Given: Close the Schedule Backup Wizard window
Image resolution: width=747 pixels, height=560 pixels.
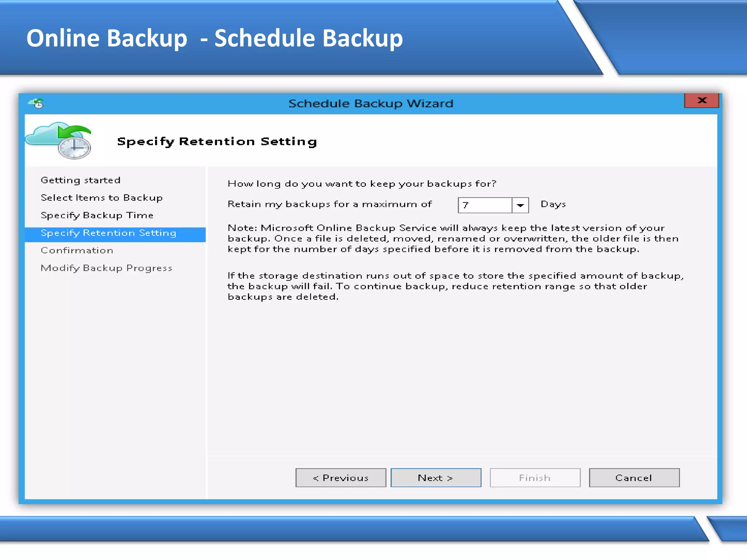Looking at the screenshot, I should (x=701, y=100).
